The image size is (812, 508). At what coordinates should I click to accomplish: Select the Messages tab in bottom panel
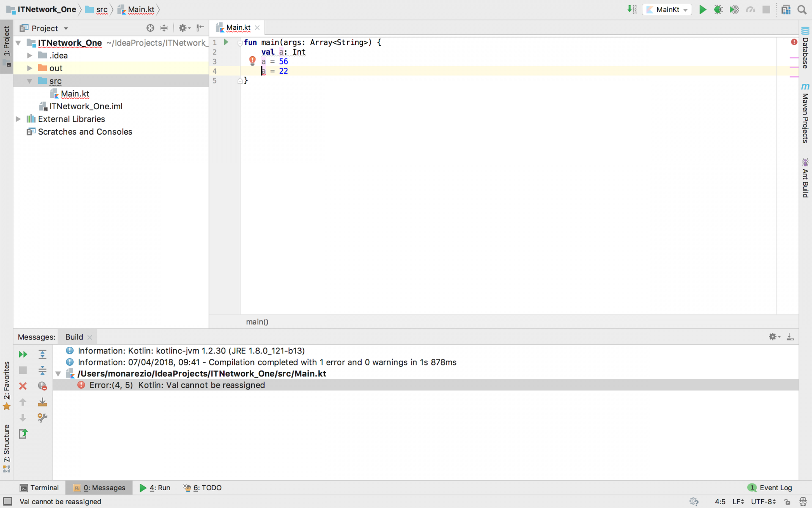click(99, 488)
